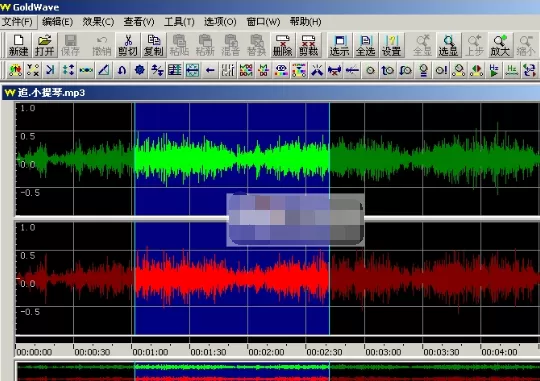Viewport: 540px width, 381px height.
Task: Click the 放大 (Zoom in) button
Action: [x=500, y=45]
